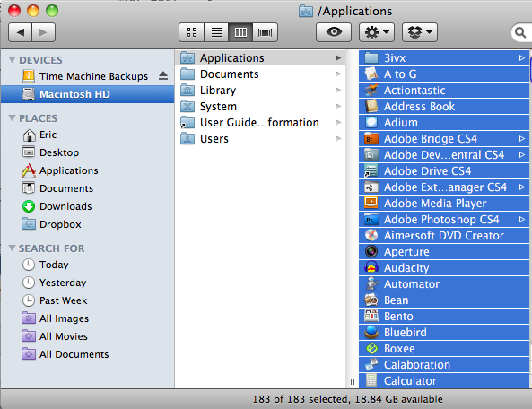Click the Audacity app icon
Image resolution: width=532 pixels, height=409 pixels.
pyautogui.click(x=371, y=267)
